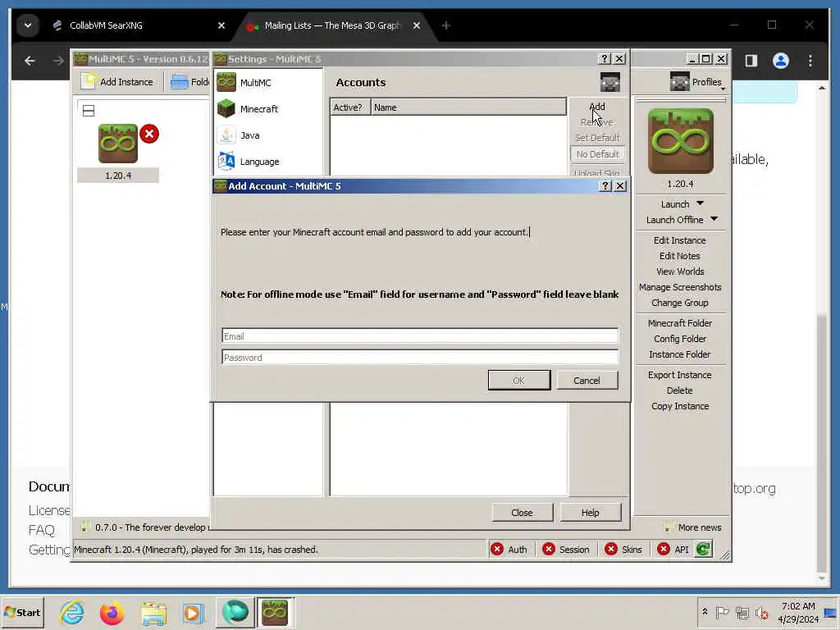Close the Settings window via Close button
The width and height of the screenshot is (840, 630).
pos(523,513)
